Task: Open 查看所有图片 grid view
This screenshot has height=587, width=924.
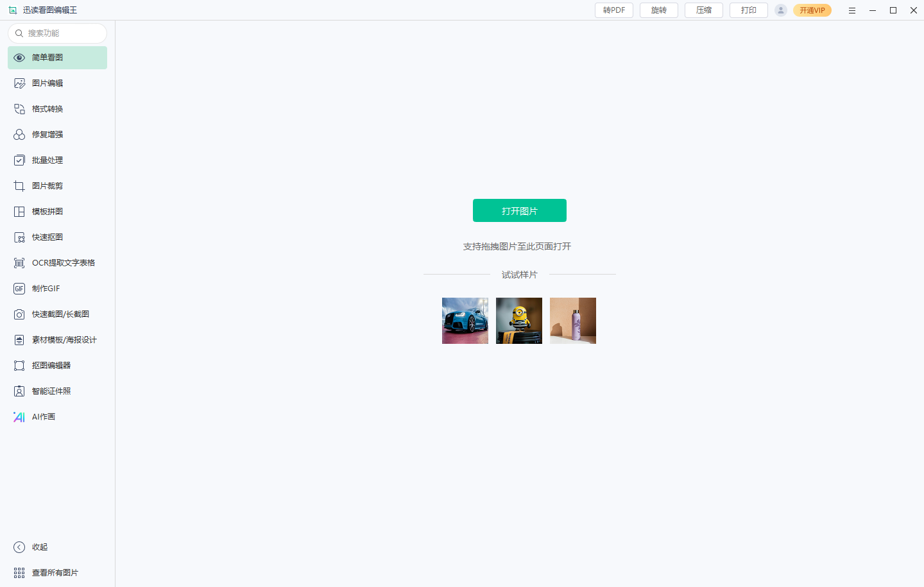Action: (46, 573)
